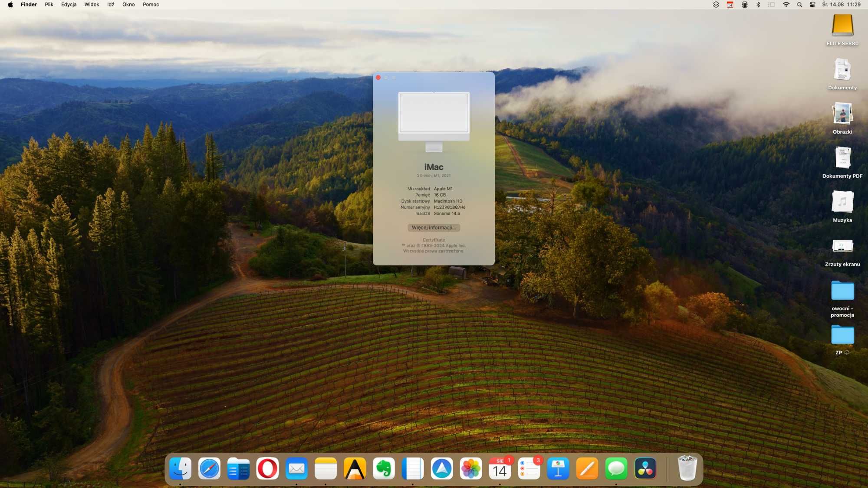Screen dimensions: 868x488
Task: Click the macOS version Sonoma 14.5
Action: tap(447, 213)
